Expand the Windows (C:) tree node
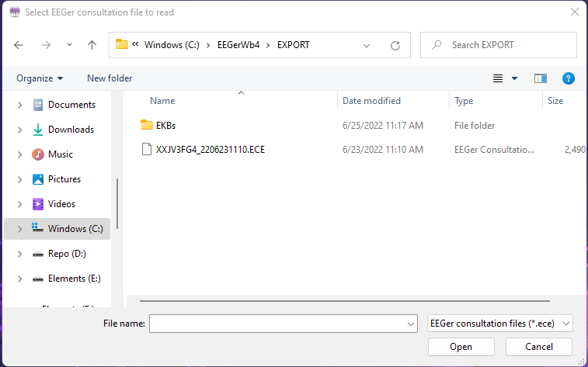Screen dimensions: 588x367 (x=20, y=229)
